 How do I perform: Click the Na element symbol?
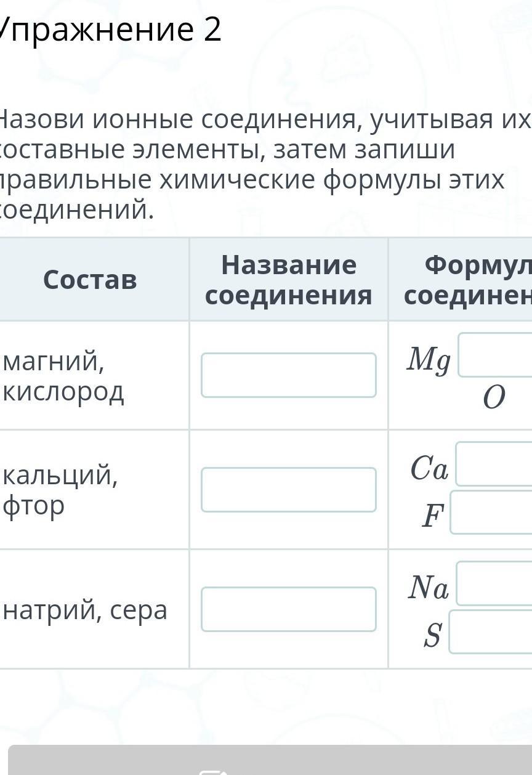[429, 588]
